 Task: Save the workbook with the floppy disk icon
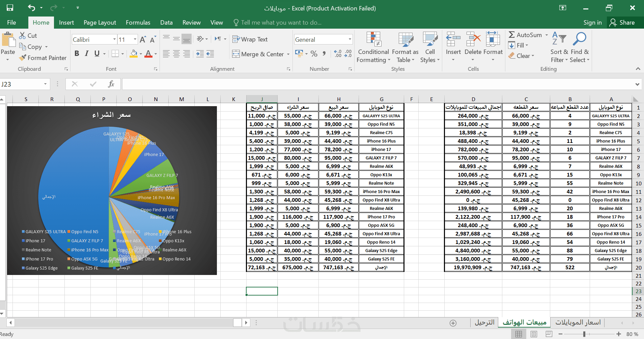click(10, 8)
